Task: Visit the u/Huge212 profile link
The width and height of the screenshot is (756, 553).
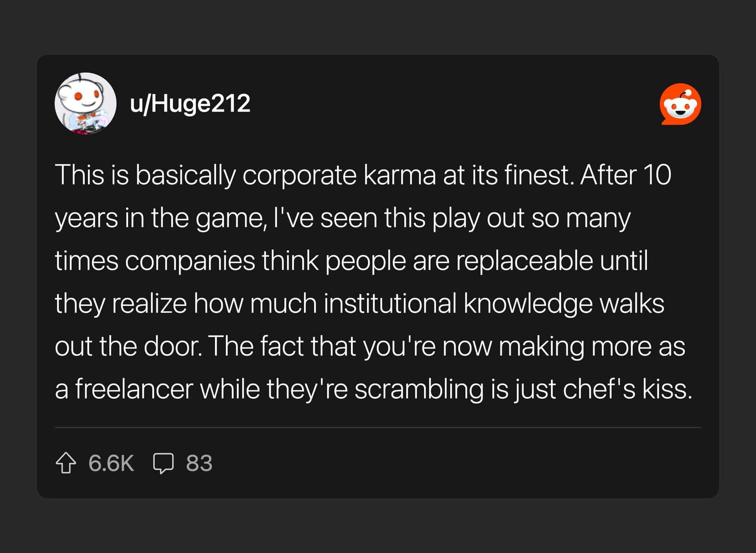Action: [190, 103]
